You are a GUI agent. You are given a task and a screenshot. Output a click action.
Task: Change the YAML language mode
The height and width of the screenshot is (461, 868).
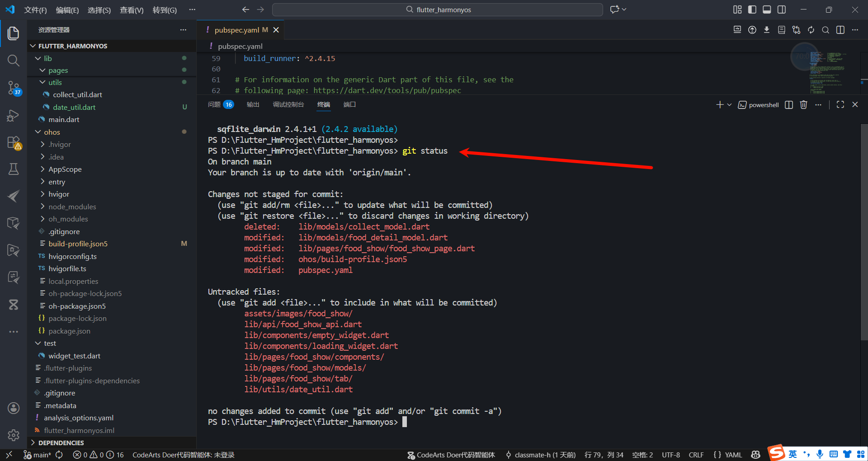tap(733, 455)
